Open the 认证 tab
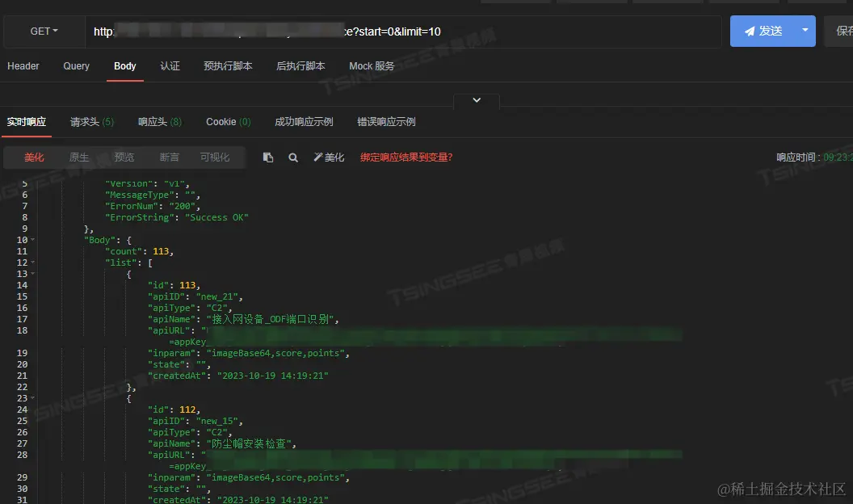 tap(170, 66)
